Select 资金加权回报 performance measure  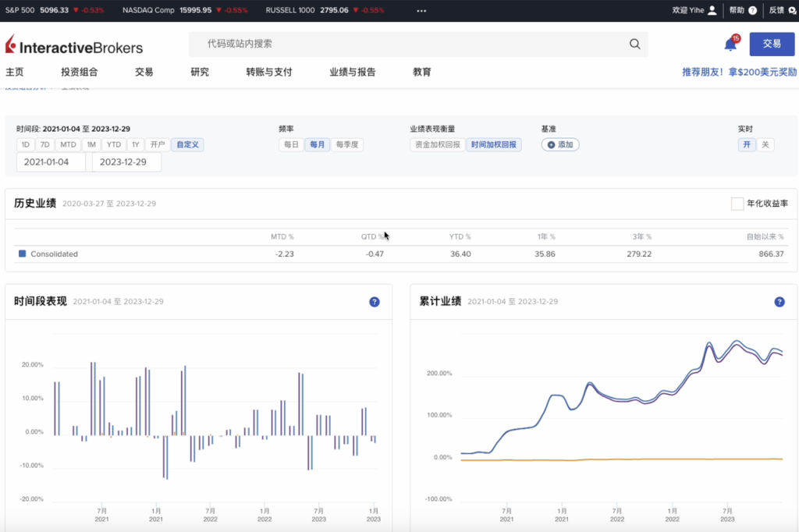(x=437, y=144)
